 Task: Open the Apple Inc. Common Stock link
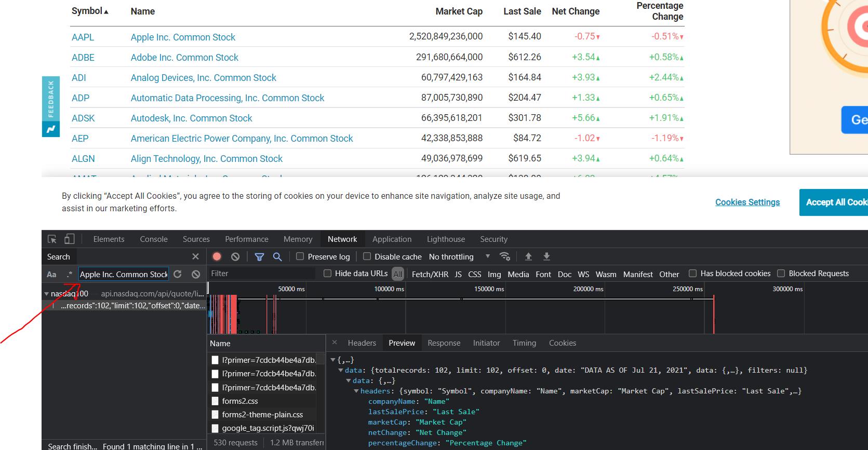coord(183,37)
